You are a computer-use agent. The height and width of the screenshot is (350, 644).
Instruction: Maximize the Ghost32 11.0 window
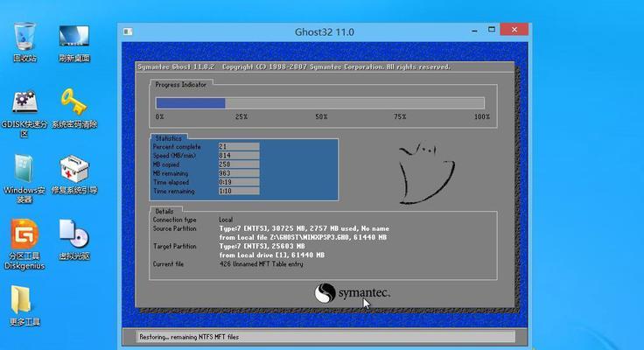(492, 30)
